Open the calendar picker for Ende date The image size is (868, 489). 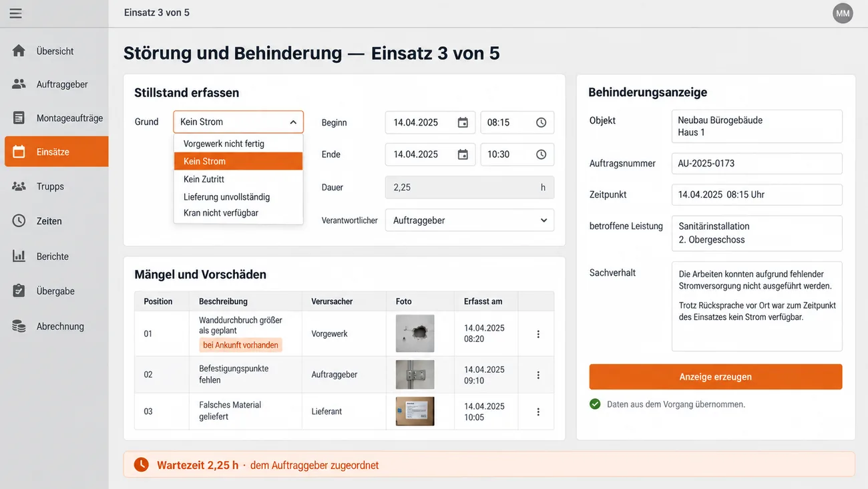coord(463,154)
